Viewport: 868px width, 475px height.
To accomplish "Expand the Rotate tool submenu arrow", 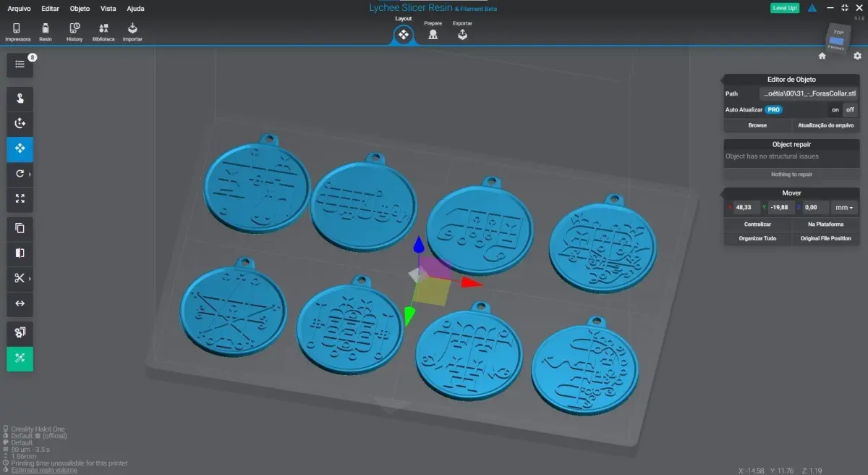I will [x=30, y=175].
